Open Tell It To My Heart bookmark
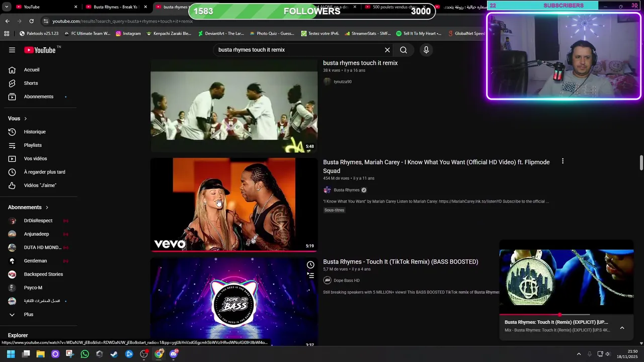Screen dimensions: 644x362 pos(419,34)
